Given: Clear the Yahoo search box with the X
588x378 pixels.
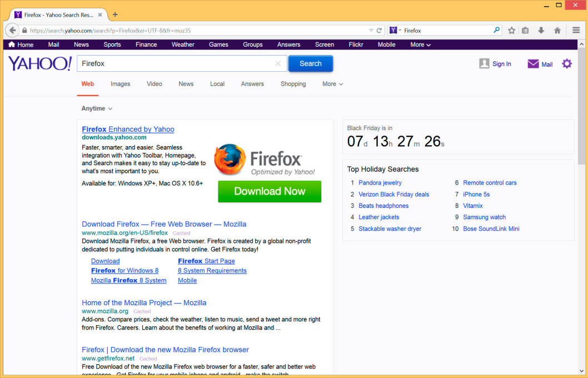Looking at the screenshot, I should coord(278,63).
